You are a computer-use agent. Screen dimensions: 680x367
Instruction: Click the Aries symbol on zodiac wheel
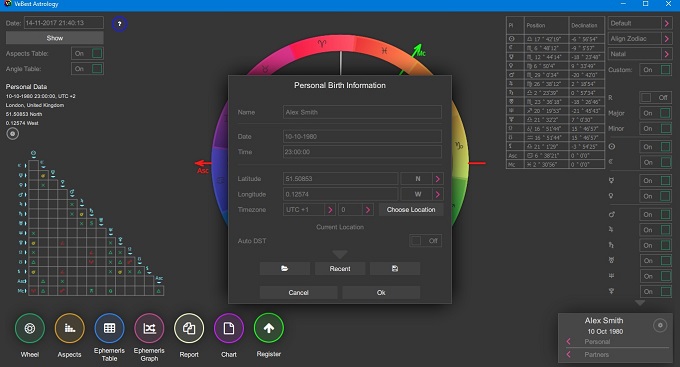(322, 44)
